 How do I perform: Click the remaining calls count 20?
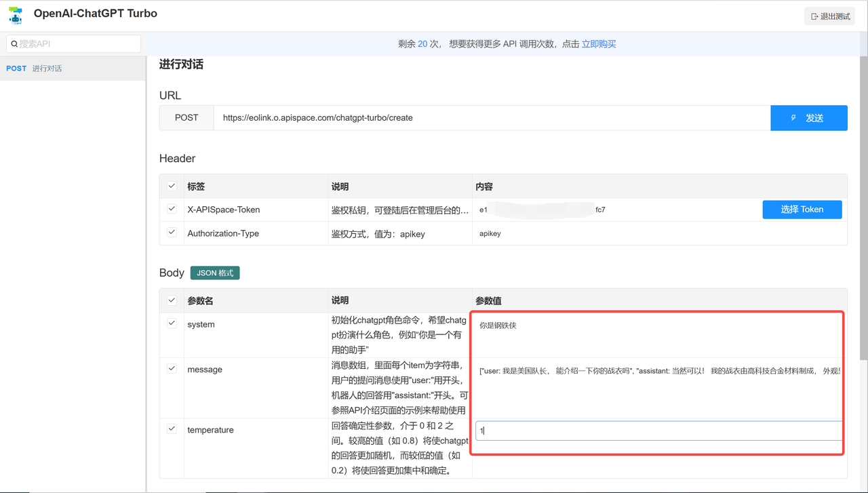422,44
